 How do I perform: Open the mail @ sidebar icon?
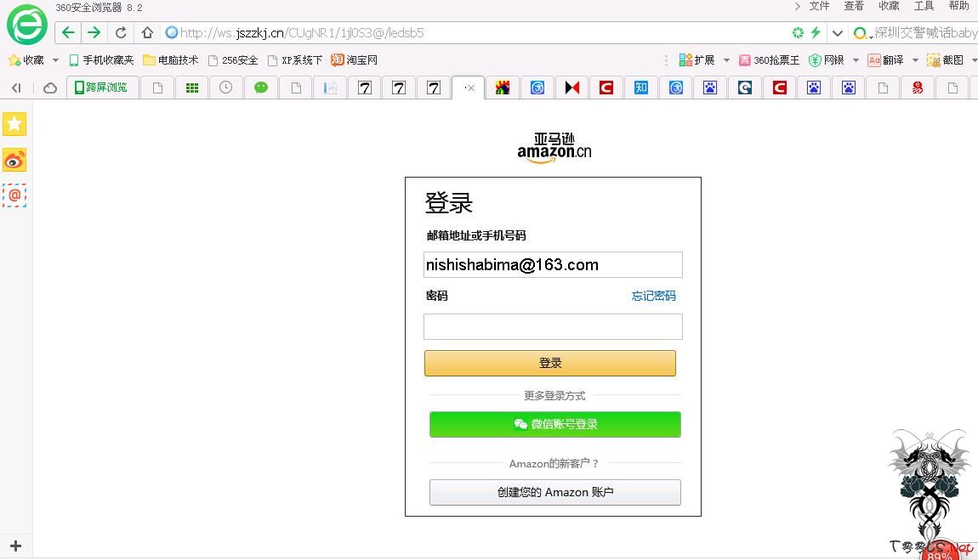[x=14, y=195]
